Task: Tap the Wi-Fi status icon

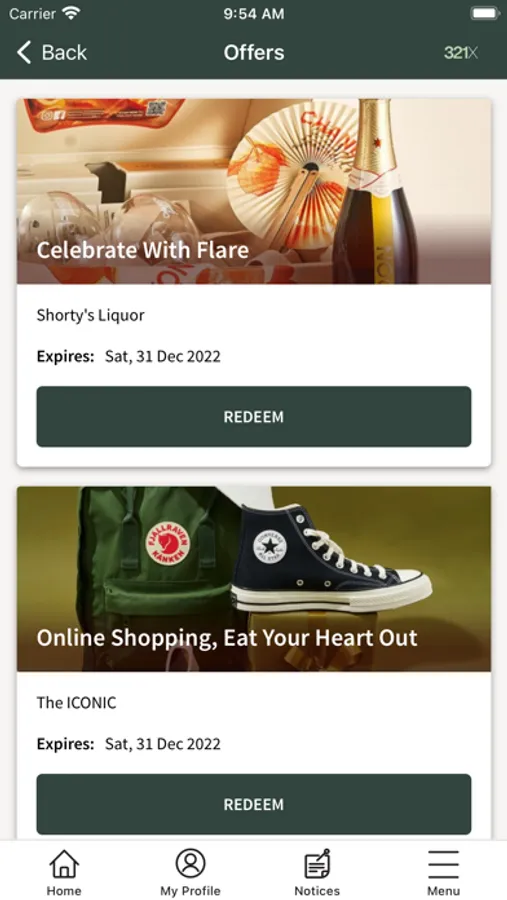Action: pos(72,14)
